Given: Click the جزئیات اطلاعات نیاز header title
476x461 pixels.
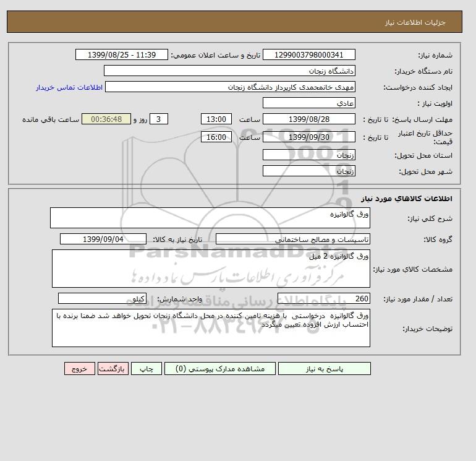Looking at the screenshot, I should coord(415,22).
